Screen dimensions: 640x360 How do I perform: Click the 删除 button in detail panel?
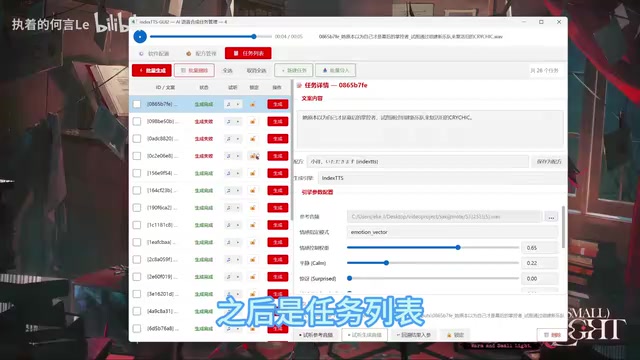click(552, 335)
